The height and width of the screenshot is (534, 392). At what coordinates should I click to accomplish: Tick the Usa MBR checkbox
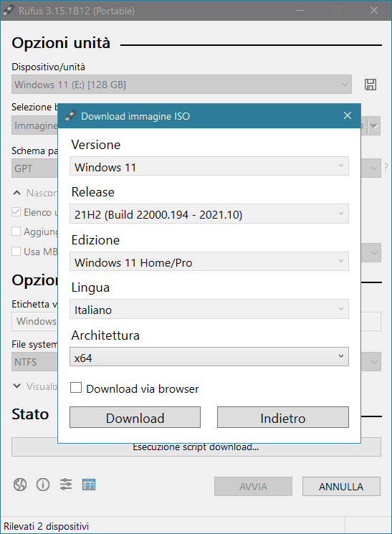[16, 252]
